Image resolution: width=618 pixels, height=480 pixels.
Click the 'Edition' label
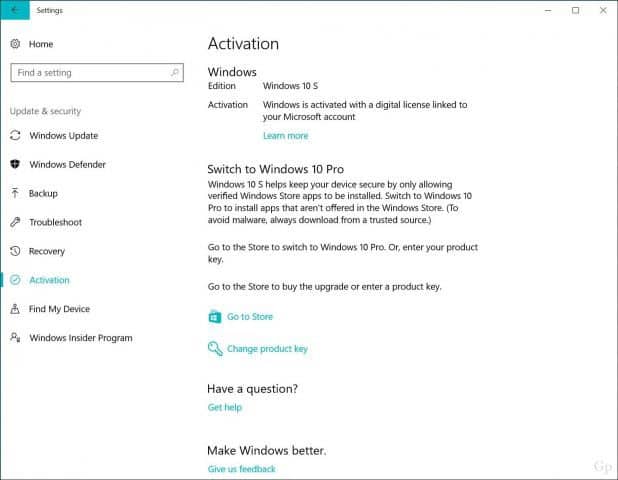pyautogui.click(x=222, y=86)
